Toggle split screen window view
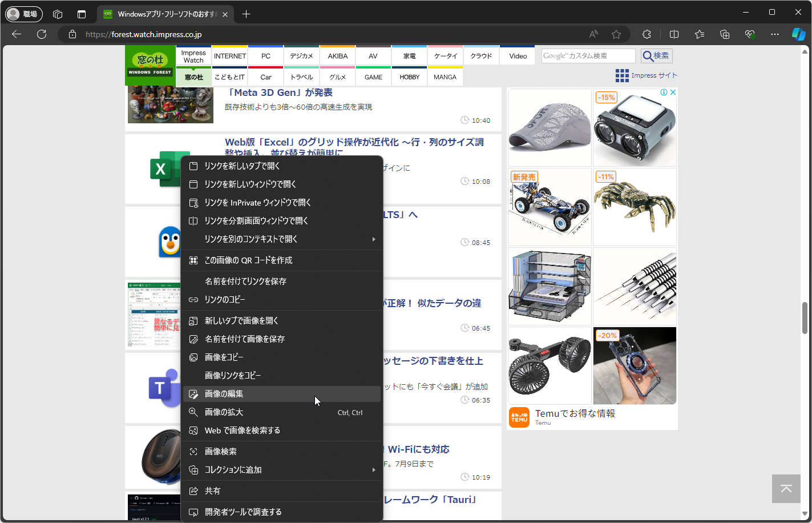The height and width of the screenshot is (523, 812). pos(674,34)
